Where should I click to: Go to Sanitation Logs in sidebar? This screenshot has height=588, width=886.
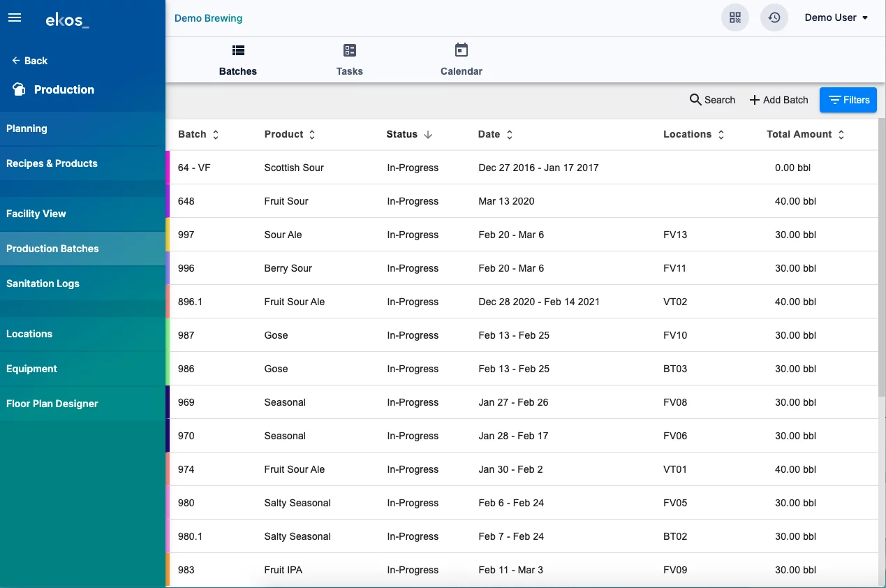(43, 284)
